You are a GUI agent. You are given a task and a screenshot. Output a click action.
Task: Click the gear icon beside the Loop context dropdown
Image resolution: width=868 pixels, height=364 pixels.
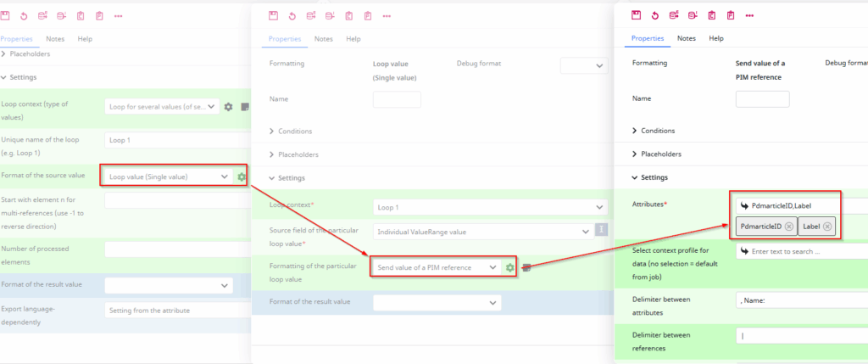click(x=228, y=106)
